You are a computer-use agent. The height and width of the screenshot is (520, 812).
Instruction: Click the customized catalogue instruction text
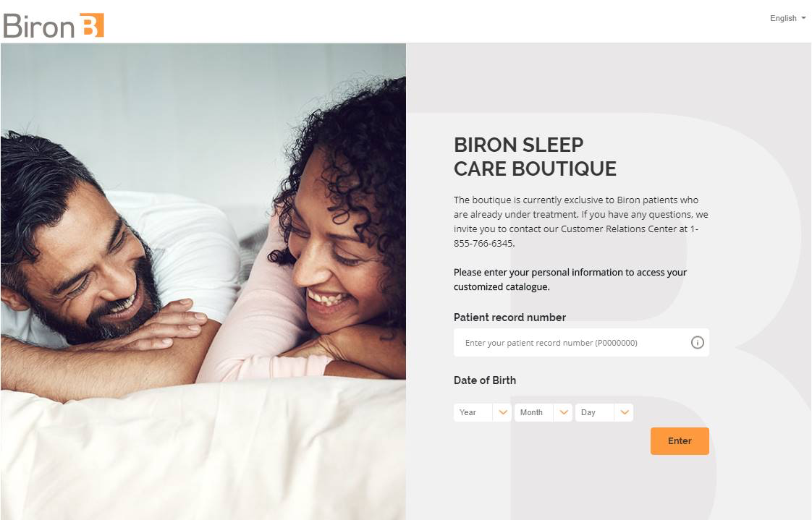point(570,279)
